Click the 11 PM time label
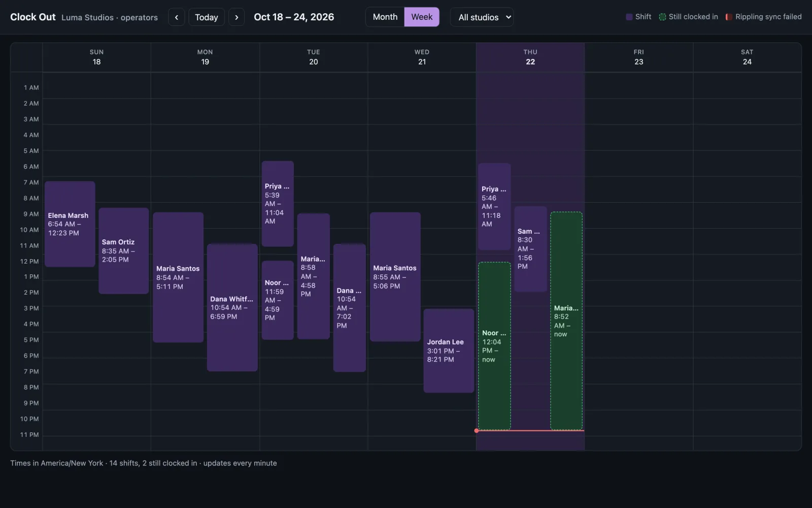The height and width of the screenshot is (508, 812). 29,435
